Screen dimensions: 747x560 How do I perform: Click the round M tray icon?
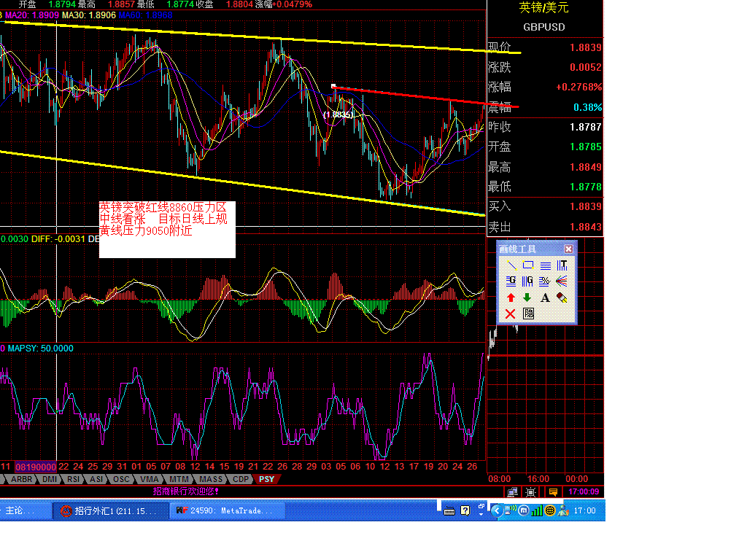pos(523,511)
